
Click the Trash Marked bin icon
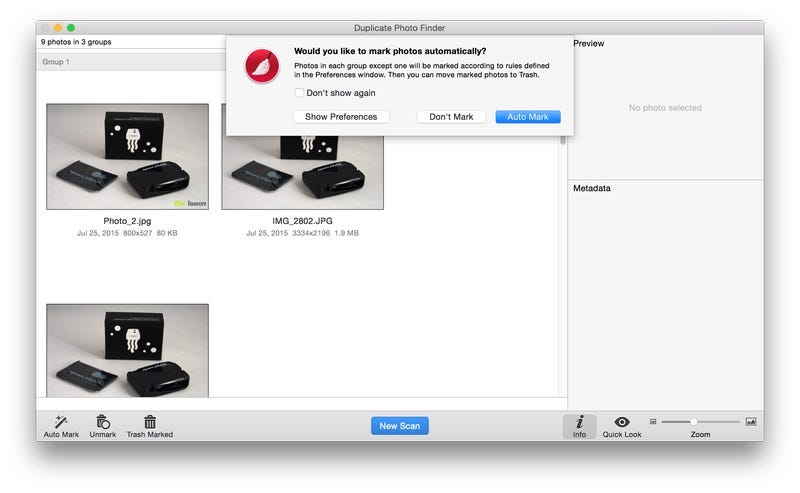pos(149,422)
